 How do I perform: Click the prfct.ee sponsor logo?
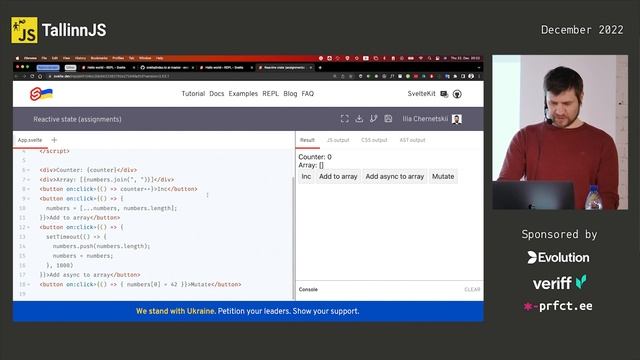point(558,306)
